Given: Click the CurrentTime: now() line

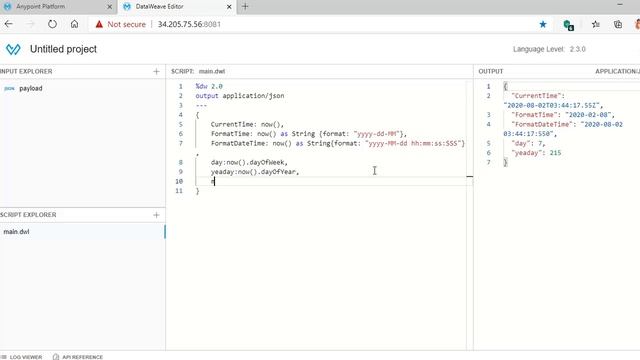Looking at the screenshot, I should click(247, 124).
